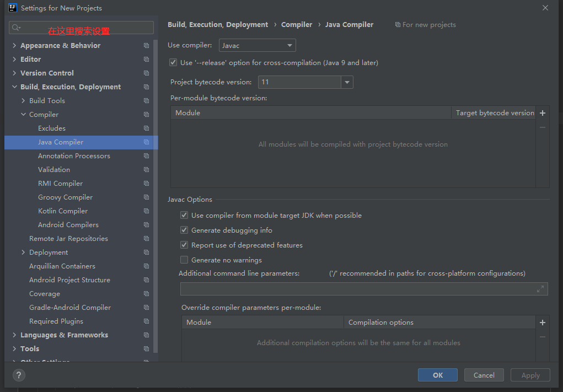The height and width of the screenshot is (392, 563).
Task: Open Project bytecode version dropdown arrow
Action: point(347,82)
